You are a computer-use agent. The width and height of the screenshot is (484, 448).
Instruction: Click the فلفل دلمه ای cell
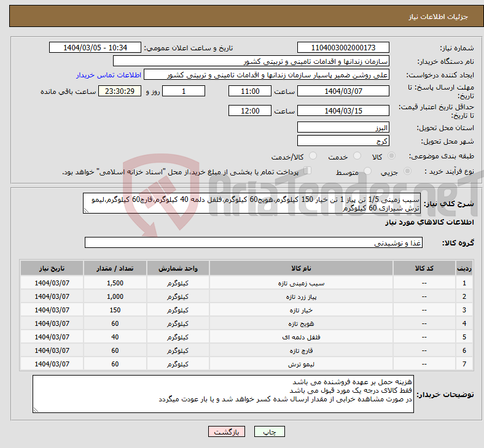301,337
